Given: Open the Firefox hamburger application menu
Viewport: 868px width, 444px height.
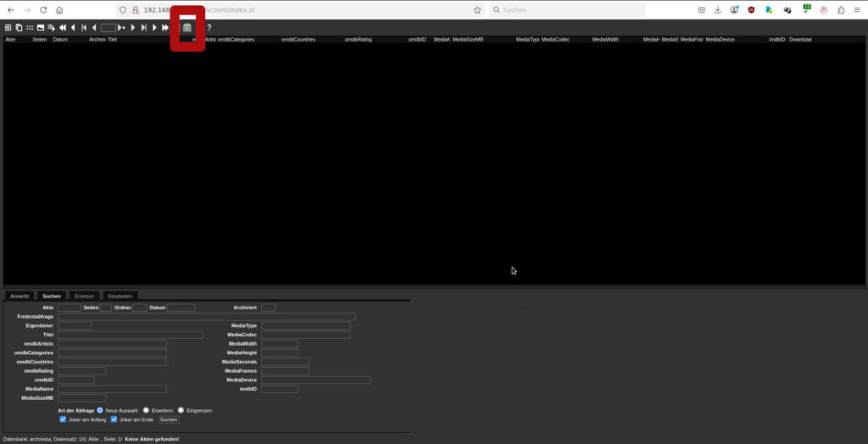Looking at the screenshot, I should click(857, 10).
